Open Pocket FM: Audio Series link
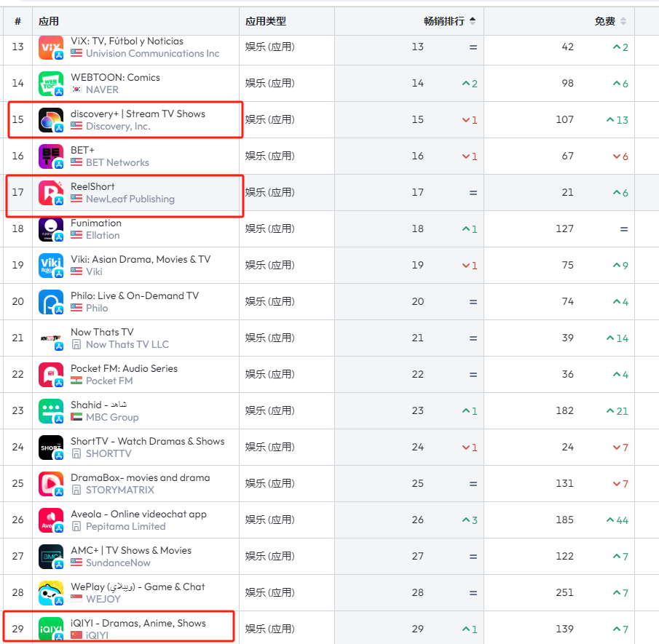 124,368
